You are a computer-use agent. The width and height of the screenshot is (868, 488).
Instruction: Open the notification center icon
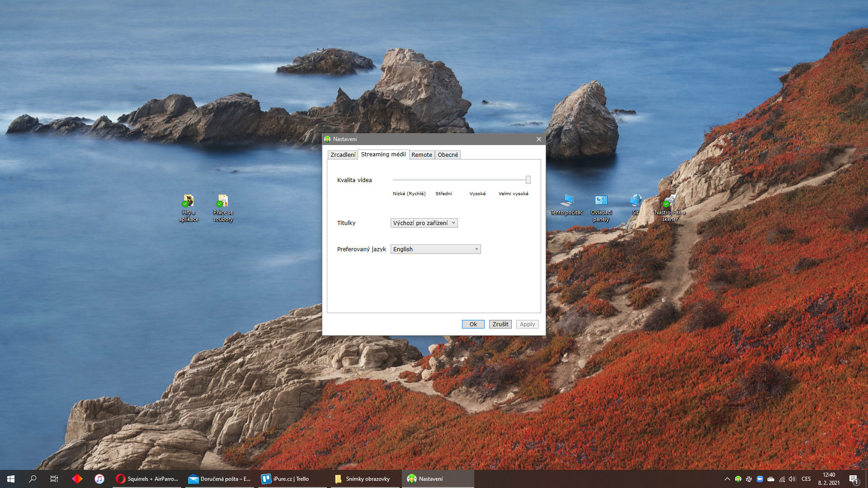coord(853,479)
